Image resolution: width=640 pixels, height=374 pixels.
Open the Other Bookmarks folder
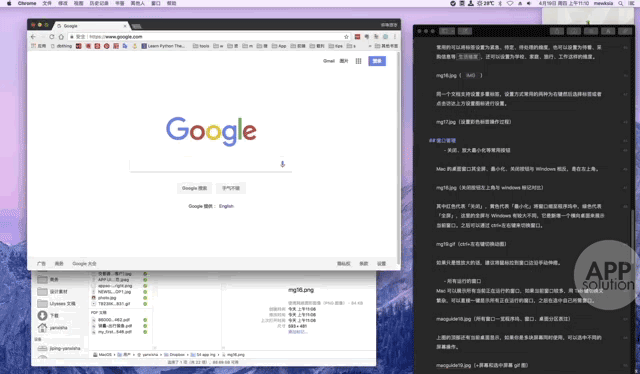(386, 46)
